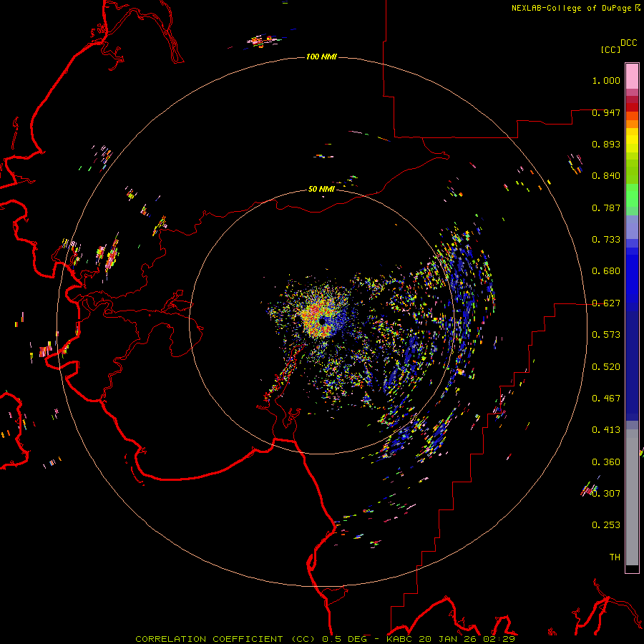
Task: Click the 0.520 legend value
Action: point(606,367)
